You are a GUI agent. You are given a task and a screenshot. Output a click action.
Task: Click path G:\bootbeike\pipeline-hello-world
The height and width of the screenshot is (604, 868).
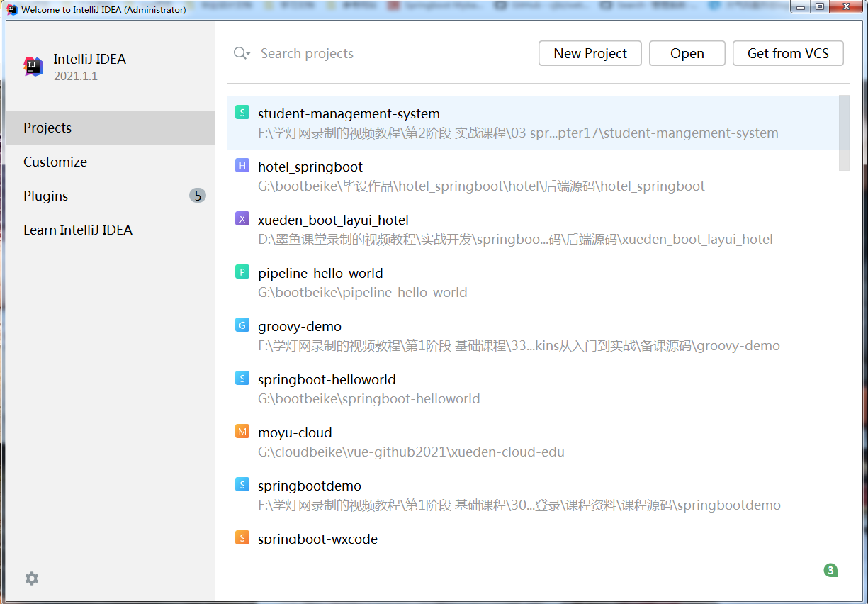(x=363, y=292)
